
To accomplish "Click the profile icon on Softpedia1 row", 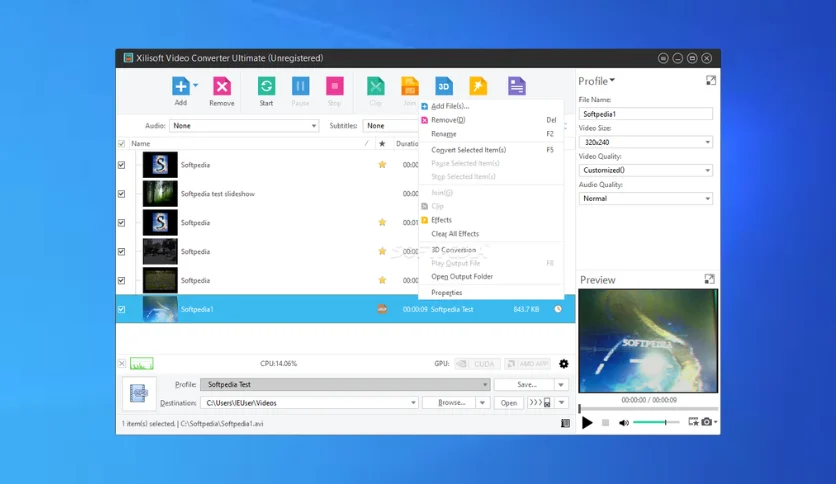I will [x=382, y=309].
